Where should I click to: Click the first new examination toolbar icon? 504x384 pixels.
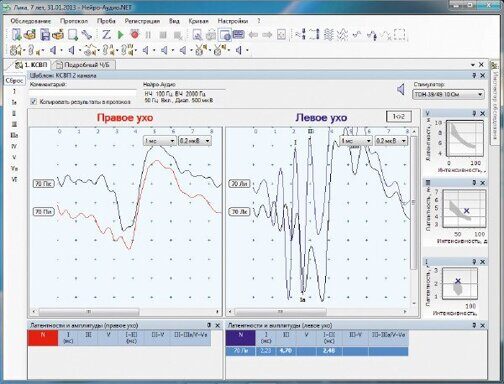click(x=16, y=35)
